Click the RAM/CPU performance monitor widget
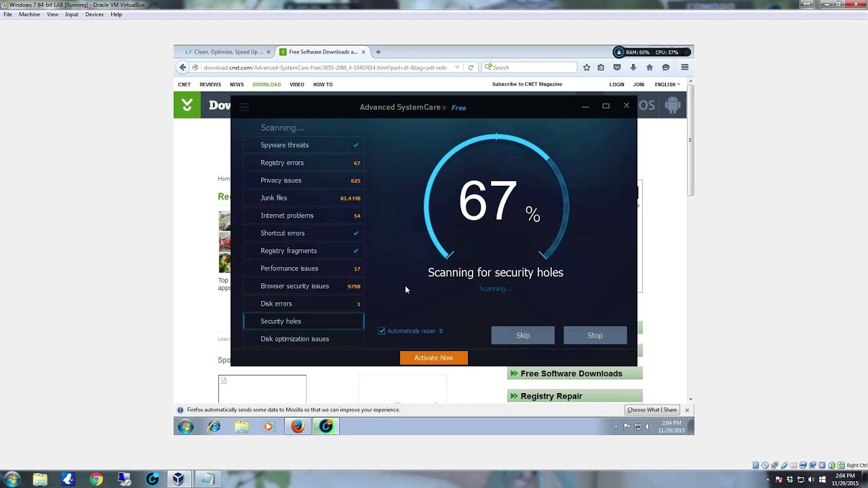Screen dimensions: 868x488 coord(652,52)
